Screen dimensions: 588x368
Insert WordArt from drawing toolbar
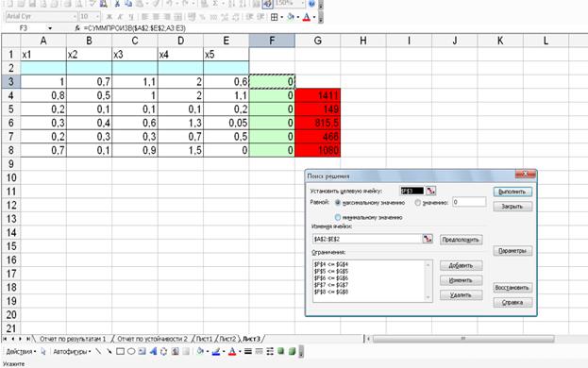153,352
